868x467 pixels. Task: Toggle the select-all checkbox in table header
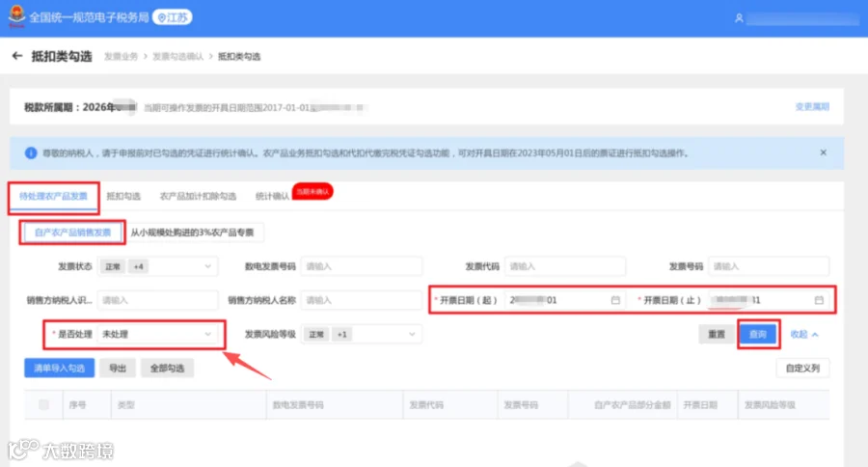pyautogui.click(x=43, y=405)
